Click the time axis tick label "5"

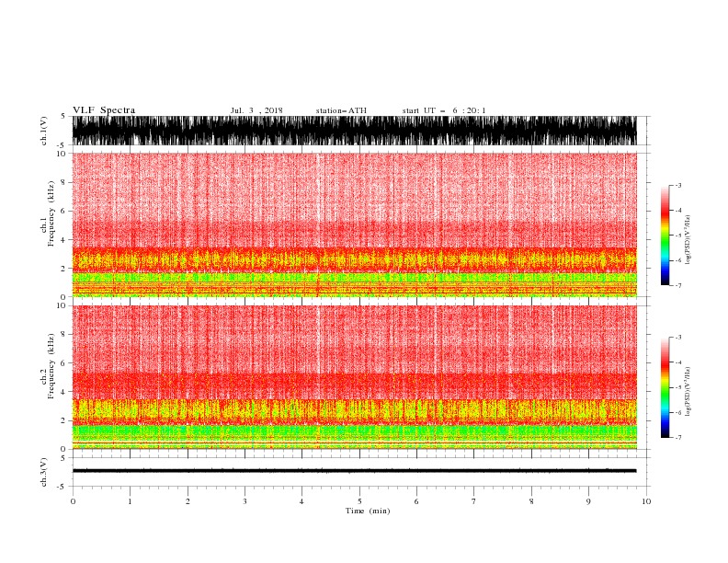(359, 501)
